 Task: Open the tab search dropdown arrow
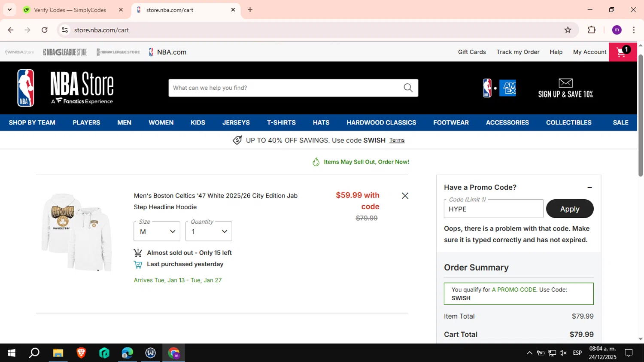(9, 10)
